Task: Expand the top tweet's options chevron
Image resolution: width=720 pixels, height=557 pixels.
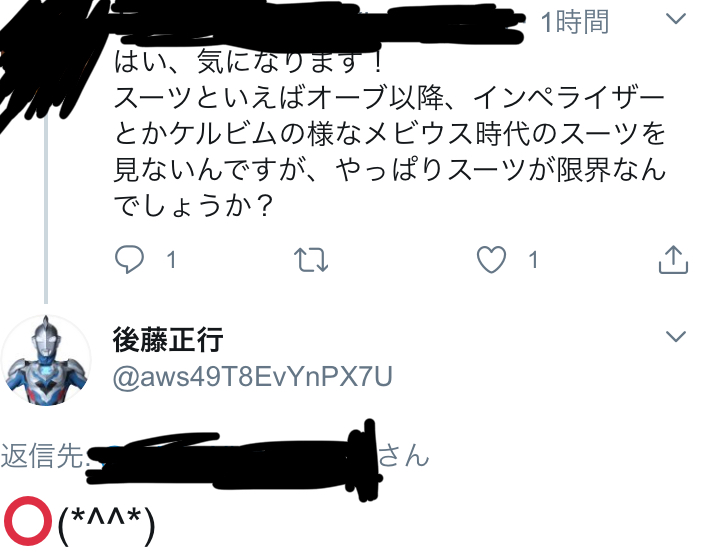Action: (675, 19)
